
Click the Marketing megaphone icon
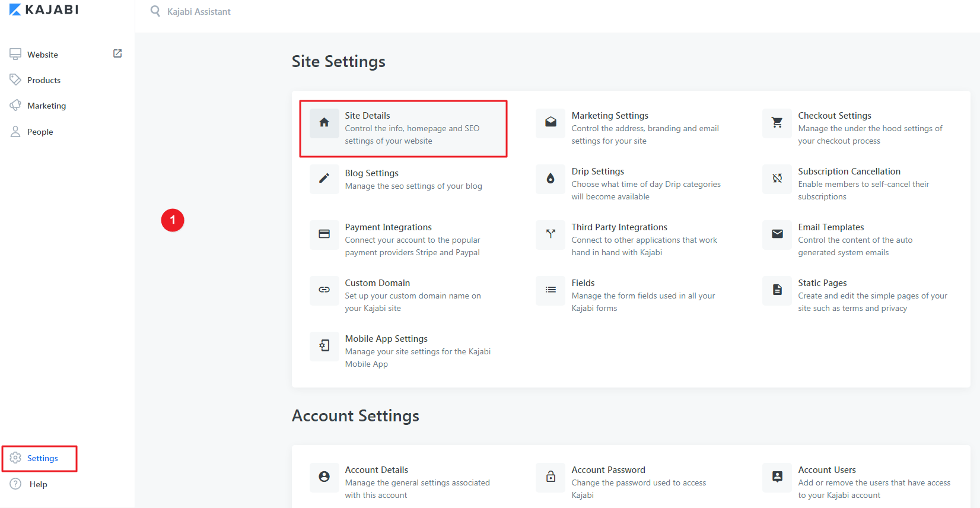pyautogui.click(x=15, y=105)
